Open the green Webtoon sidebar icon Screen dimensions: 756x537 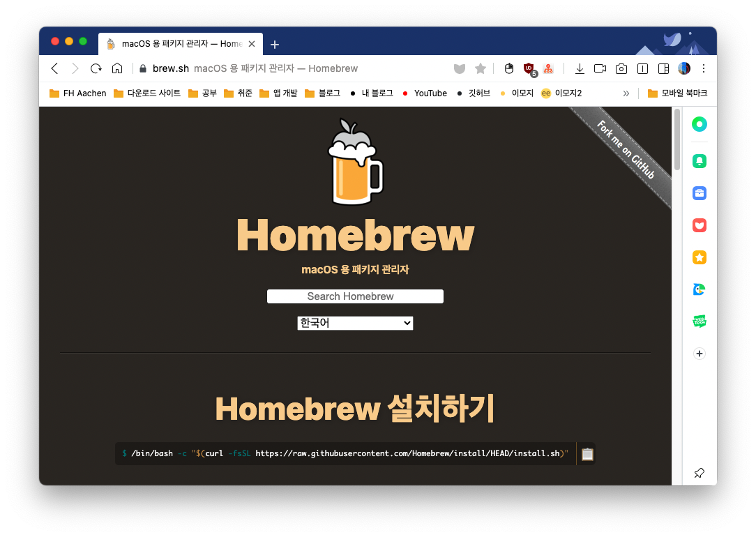699,321
